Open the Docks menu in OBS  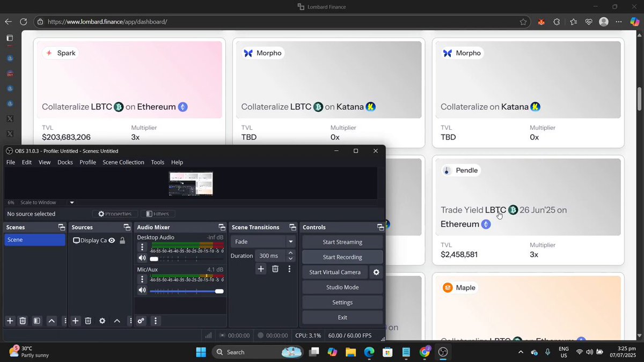[x=65, y=162]
